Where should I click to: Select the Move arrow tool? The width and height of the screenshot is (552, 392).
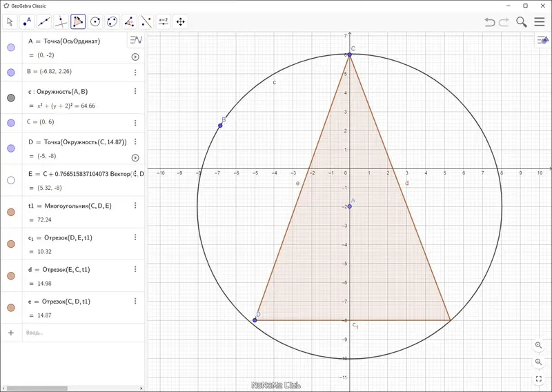10,22
